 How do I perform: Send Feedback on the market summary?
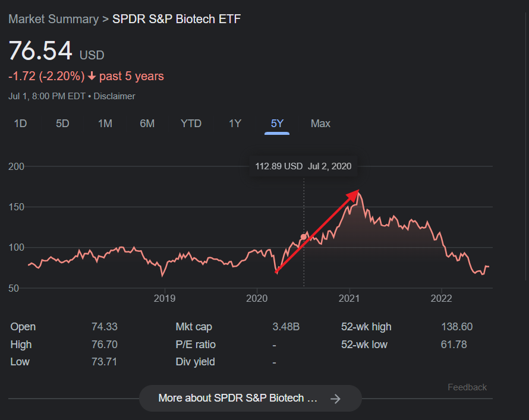[x=467, y=387]
